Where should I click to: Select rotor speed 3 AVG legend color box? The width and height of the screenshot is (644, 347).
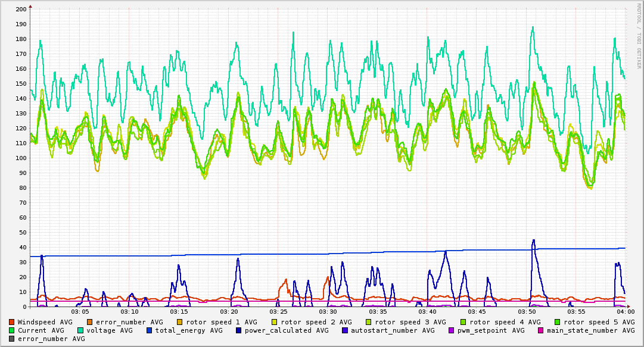(x=369, y=322)
